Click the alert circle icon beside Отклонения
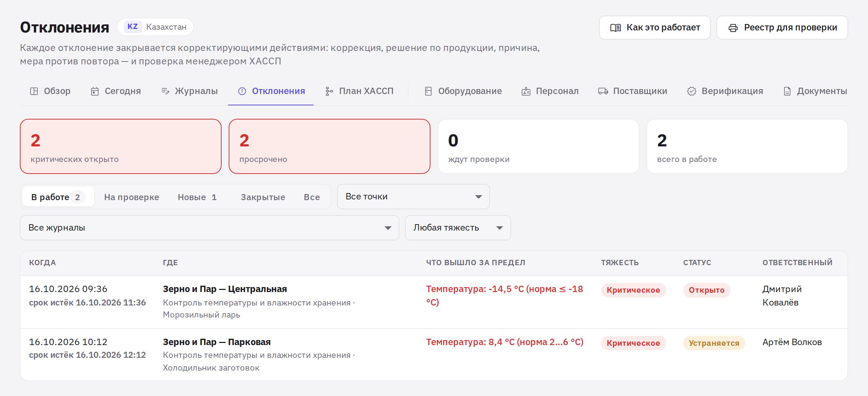868x396 pixels. tap(242, 91)
